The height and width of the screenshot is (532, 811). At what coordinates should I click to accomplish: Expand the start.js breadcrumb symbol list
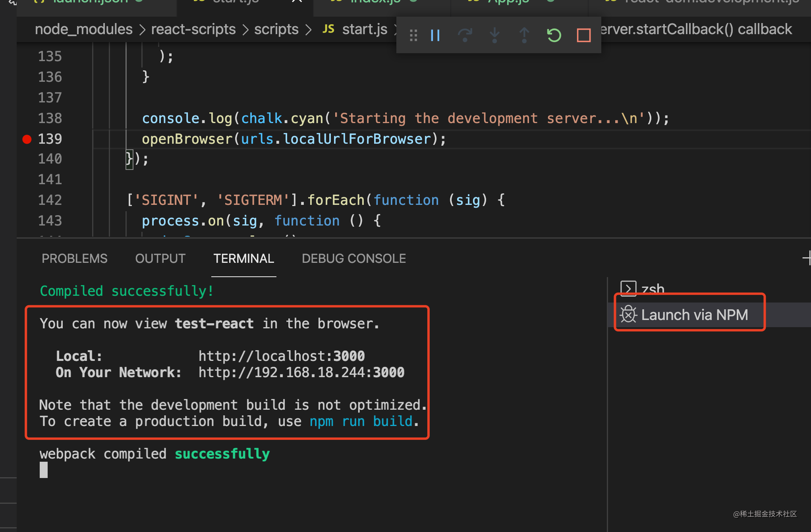click(364, 29)
